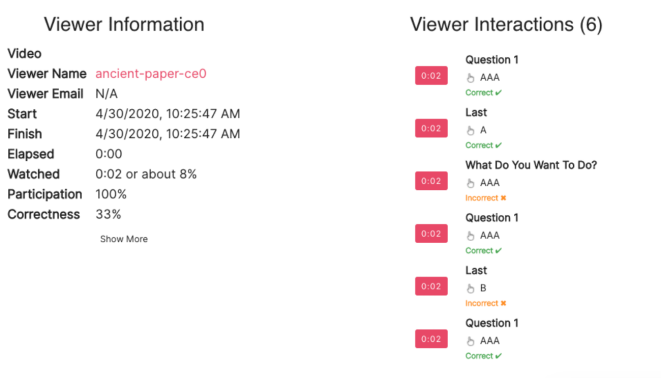Click the Viewer Information heading
This screenshot has width=662, height=378.
[124, 24]
